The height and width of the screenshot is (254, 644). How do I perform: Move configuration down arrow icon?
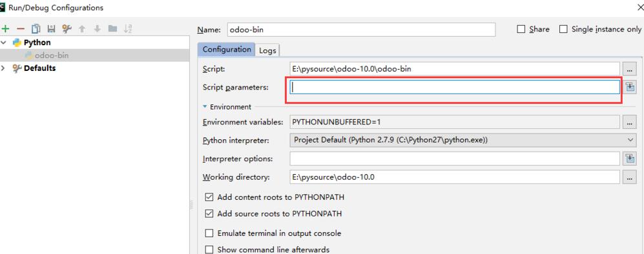click(x=98, y=28)
